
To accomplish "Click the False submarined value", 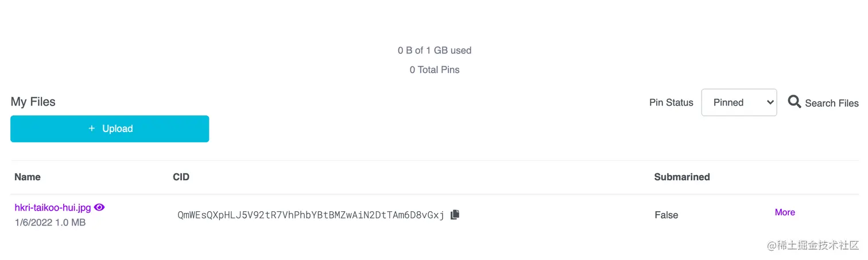I will point(666,215).
